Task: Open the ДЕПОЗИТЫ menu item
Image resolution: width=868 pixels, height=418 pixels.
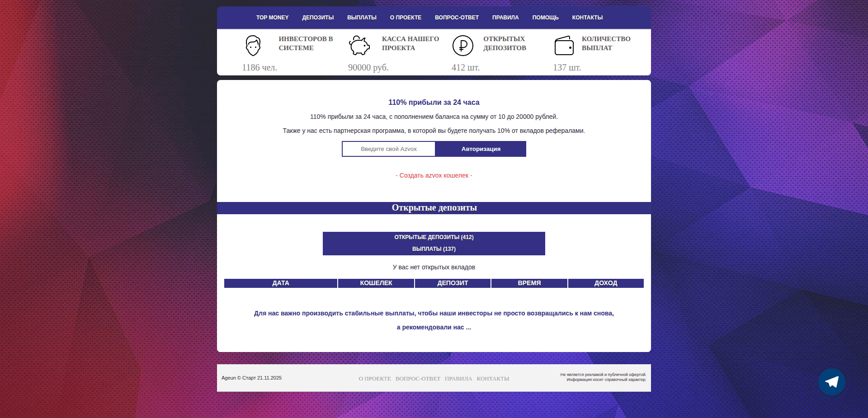Action: (317, 18)
